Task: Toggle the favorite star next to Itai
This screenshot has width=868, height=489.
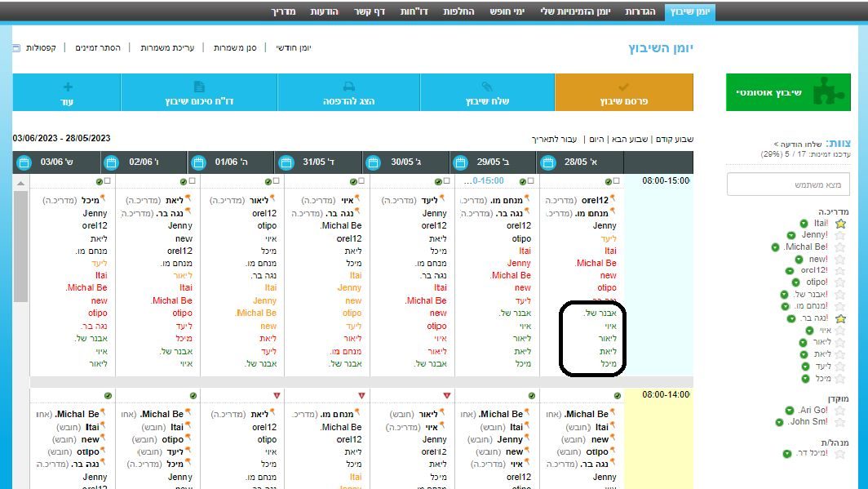Action: click(x=840, y=223)
